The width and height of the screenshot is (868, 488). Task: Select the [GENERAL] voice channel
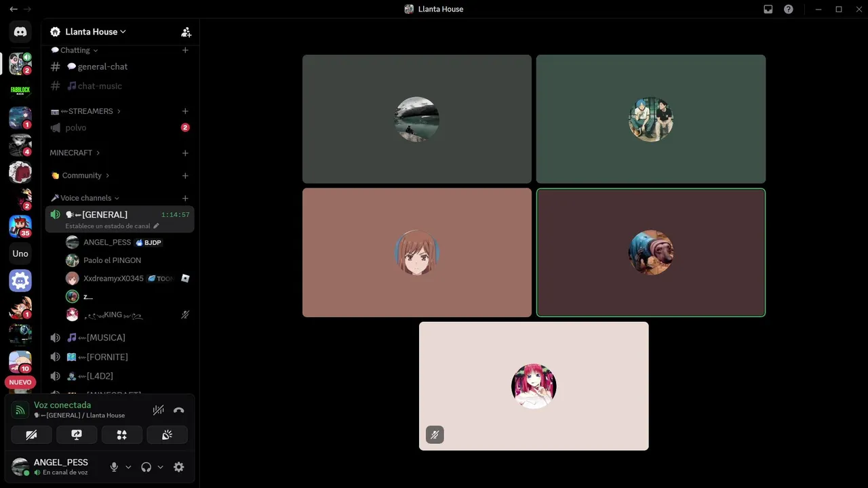(119, 220)
